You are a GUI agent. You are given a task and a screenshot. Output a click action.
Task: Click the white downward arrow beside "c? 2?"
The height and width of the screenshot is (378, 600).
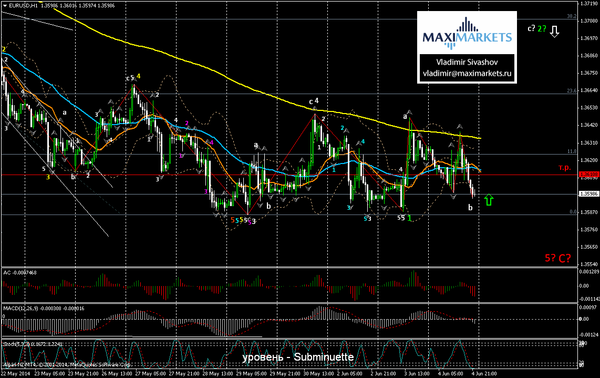554,31
